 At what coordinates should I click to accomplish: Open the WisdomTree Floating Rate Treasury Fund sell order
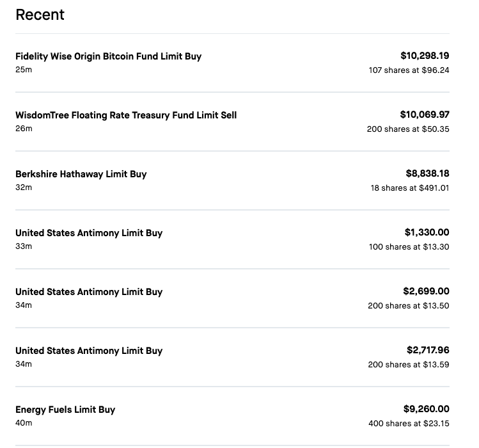pyautogui.click(x=126, y=115)
